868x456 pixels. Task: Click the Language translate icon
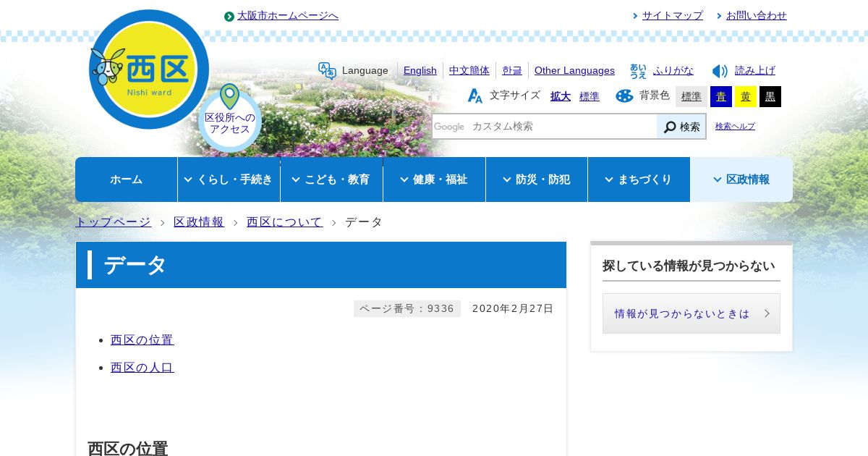tap(327, 70)
